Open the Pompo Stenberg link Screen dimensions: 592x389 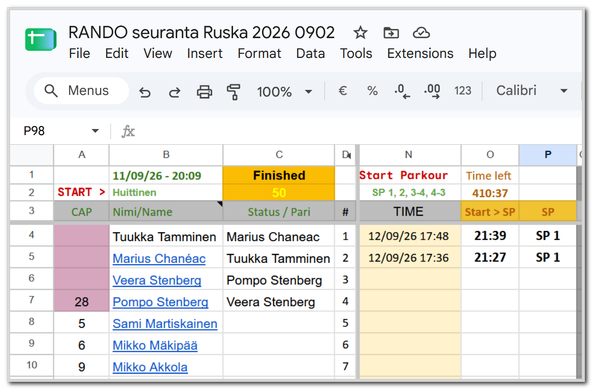160,302
